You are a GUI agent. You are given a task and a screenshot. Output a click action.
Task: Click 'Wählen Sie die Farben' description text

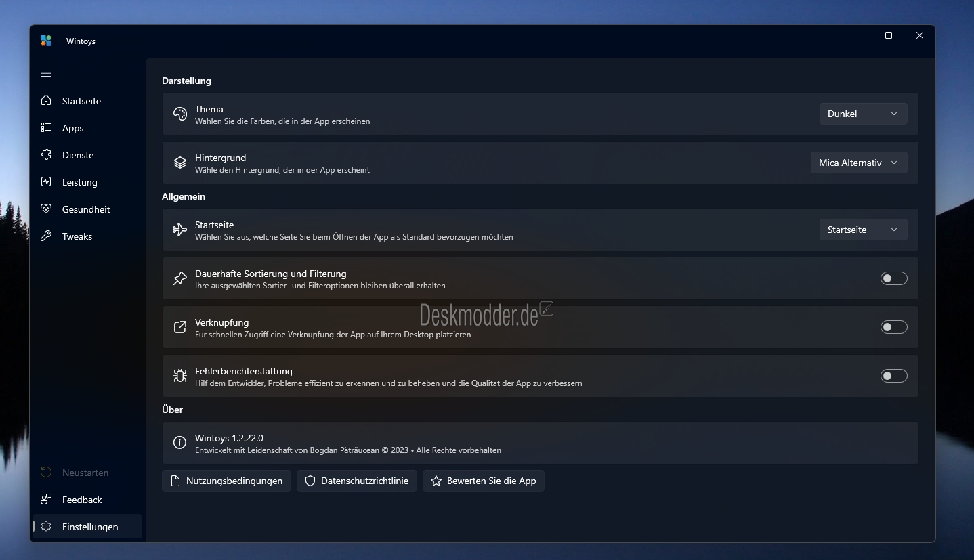coord(282,121)
